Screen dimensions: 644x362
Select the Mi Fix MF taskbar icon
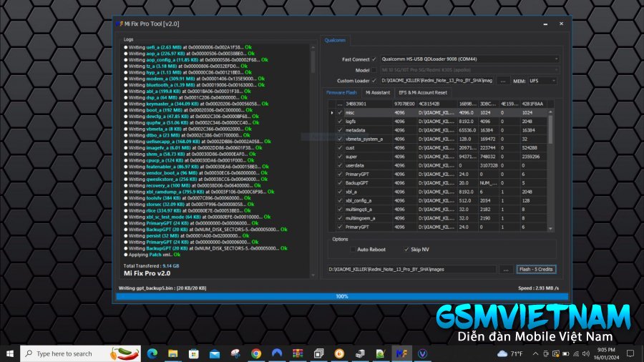(401, 353)
